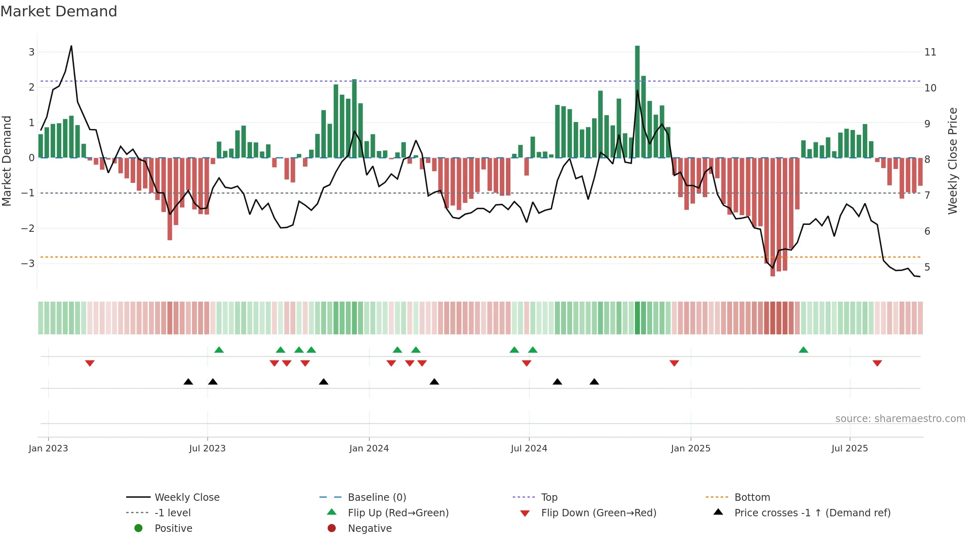Click the left axis value −3
980x551 pixels.
pos(28,264)
